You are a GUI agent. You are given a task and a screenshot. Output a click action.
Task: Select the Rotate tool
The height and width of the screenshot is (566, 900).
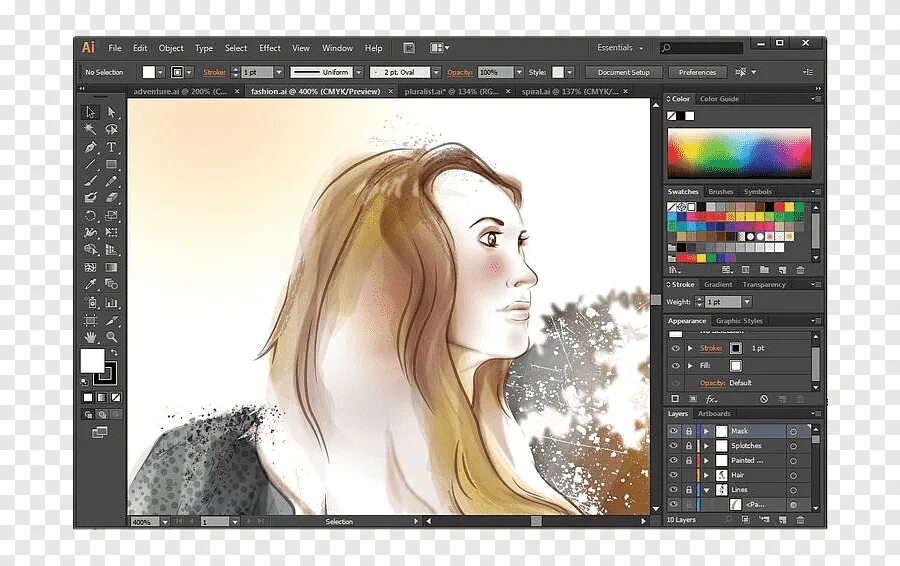(90, 216)
